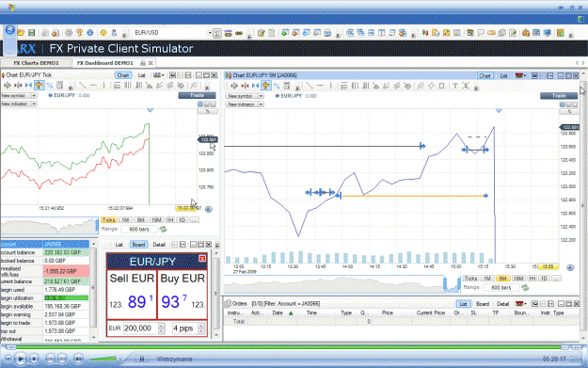Click the media player play button

21,359
